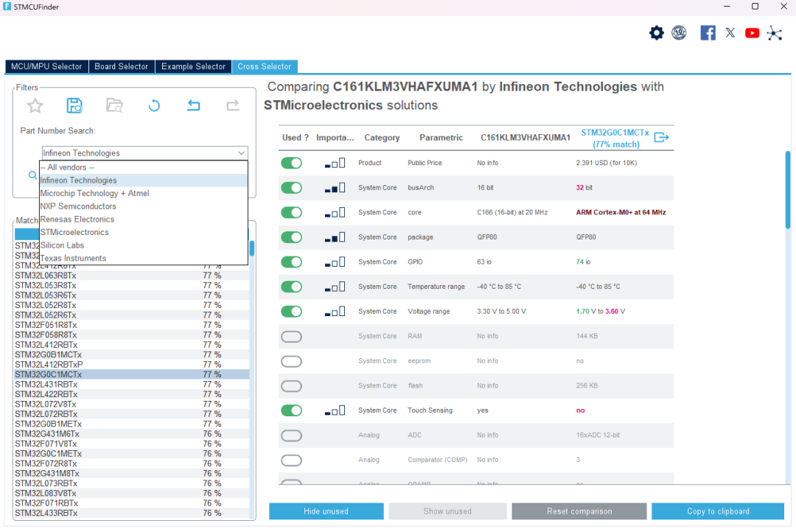
Task: Select STMicroelectronics vendor option
Action: click(144, 233)
